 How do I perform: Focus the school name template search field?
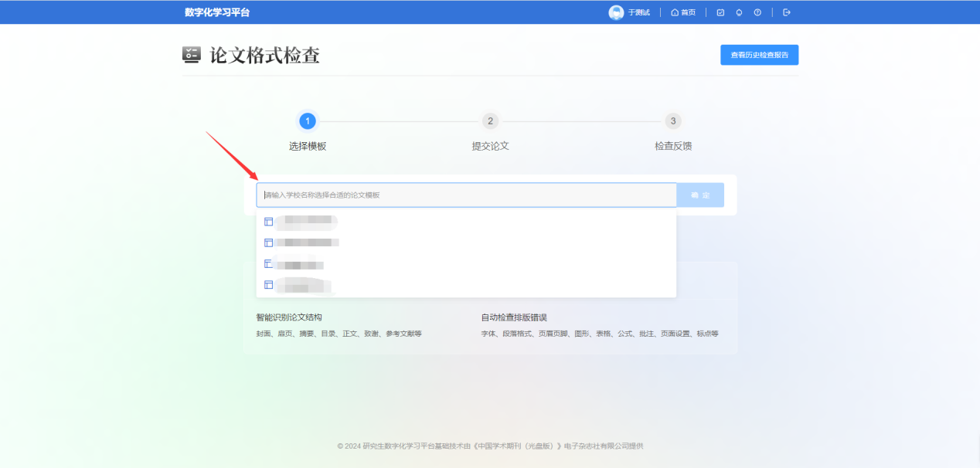(x=466, y=195)
